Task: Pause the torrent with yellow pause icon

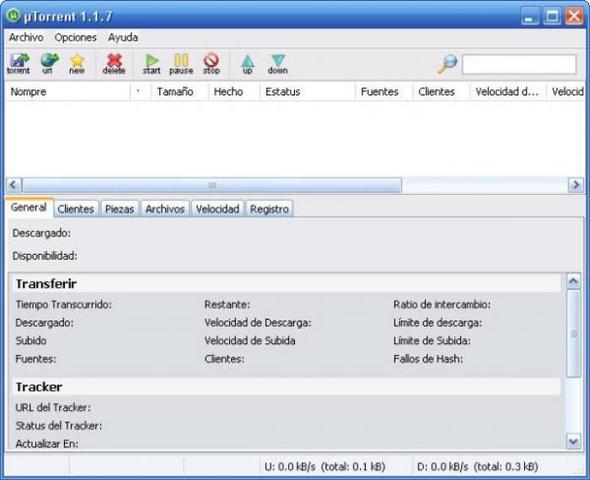Action: click(181, 64)
